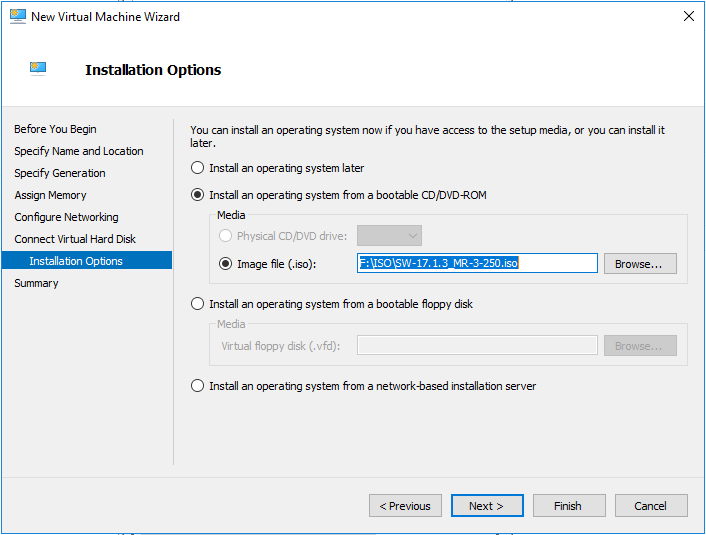Go to Before You Begin step

coord(55,129)
